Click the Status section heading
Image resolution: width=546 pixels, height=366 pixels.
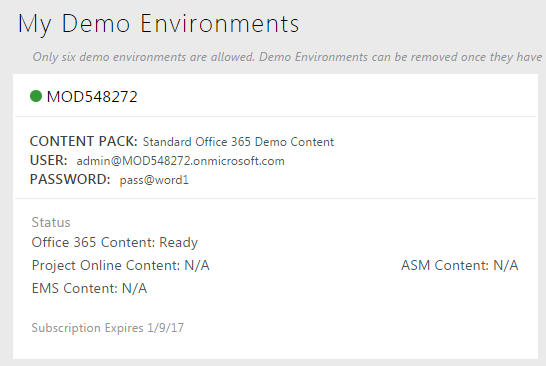point(51,223)
